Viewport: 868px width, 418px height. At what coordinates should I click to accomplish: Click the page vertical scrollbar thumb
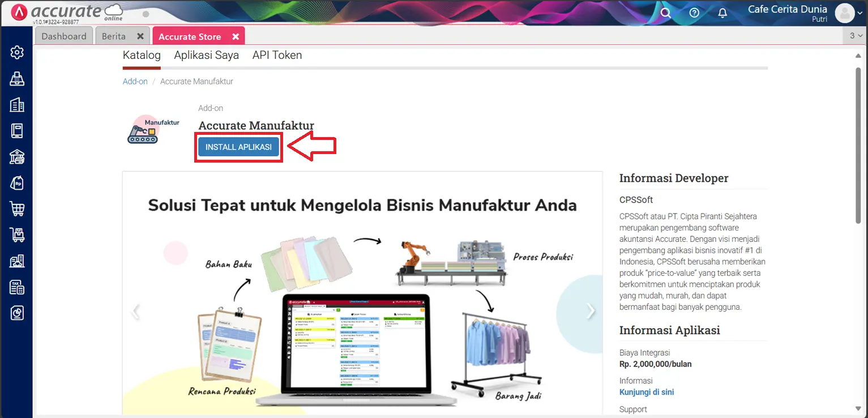pyautogui.click(x=859, y=146)
